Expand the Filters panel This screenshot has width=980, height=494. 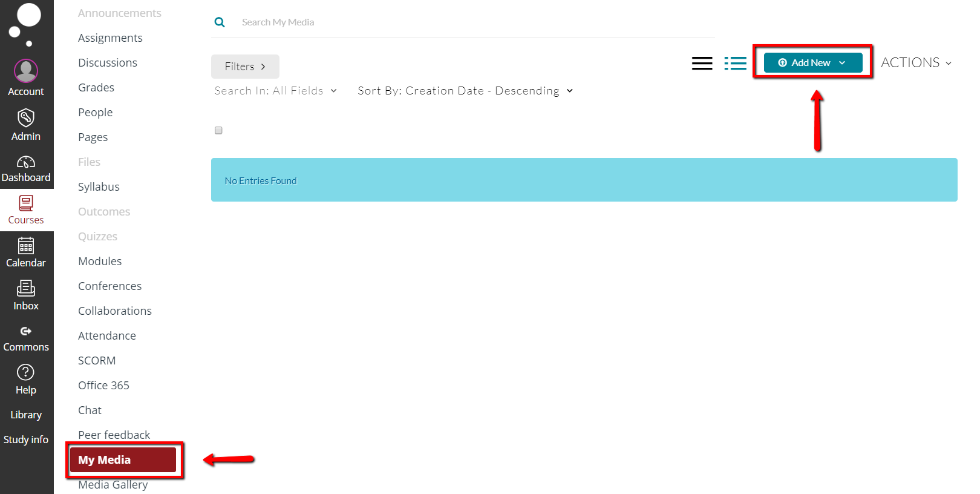click(245, 67)
